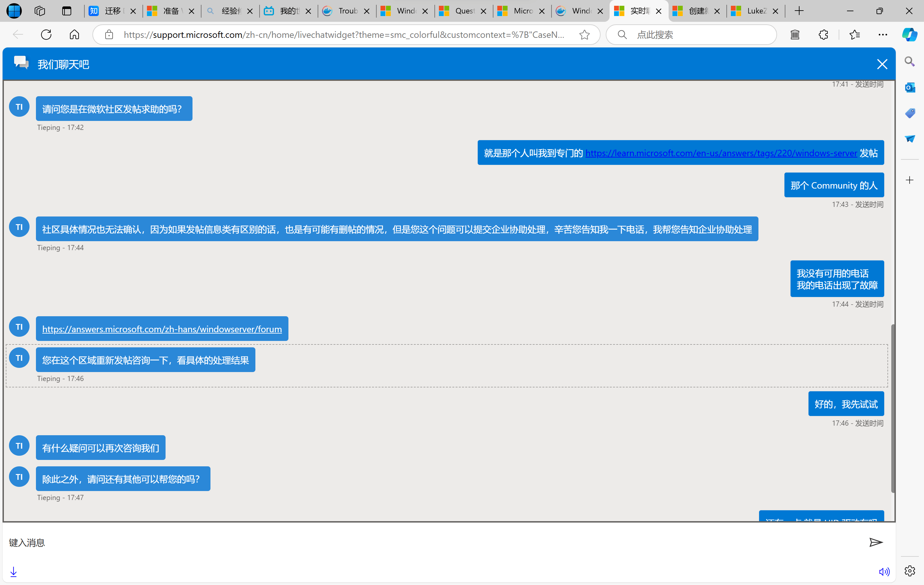Open the Shopping tag sidebar icon
This screenshot has width=924, height=585.
click(x=910, y=113)
